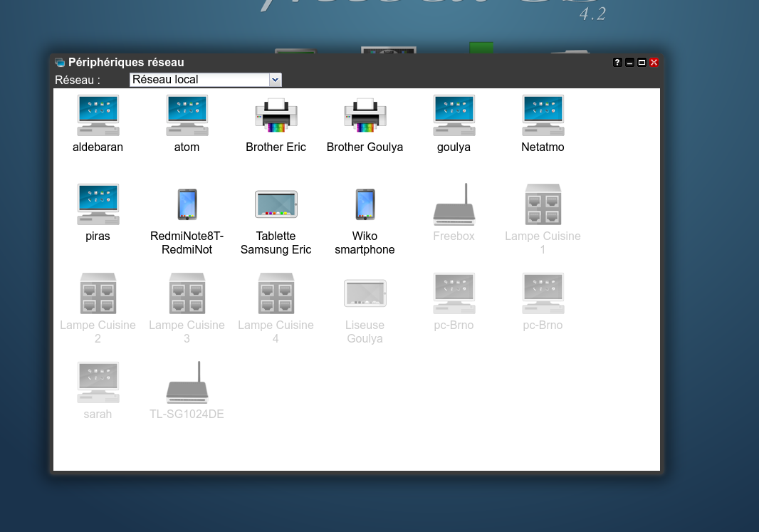This screenshot has height=532, width=759.
Task: Click the Netatmo device icon
Action: tap(543, 116)
